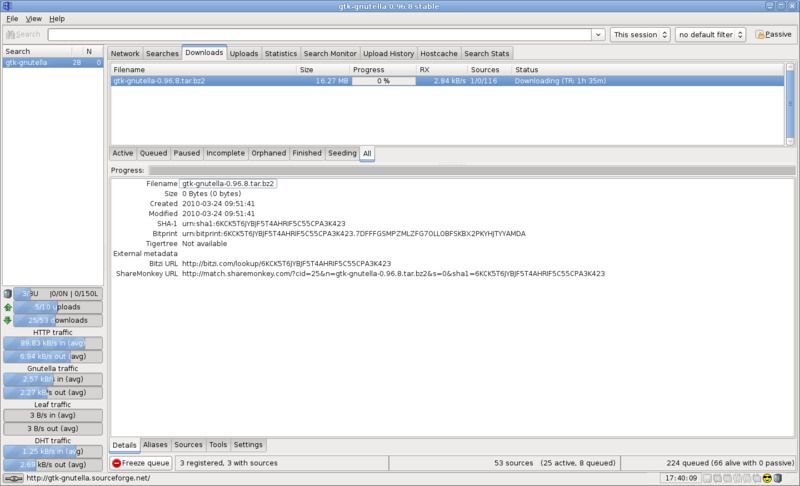This screenshot has height=486, width=800.
Task: Open the View menu
Action: pyautogui.click(x=34, y=18)
